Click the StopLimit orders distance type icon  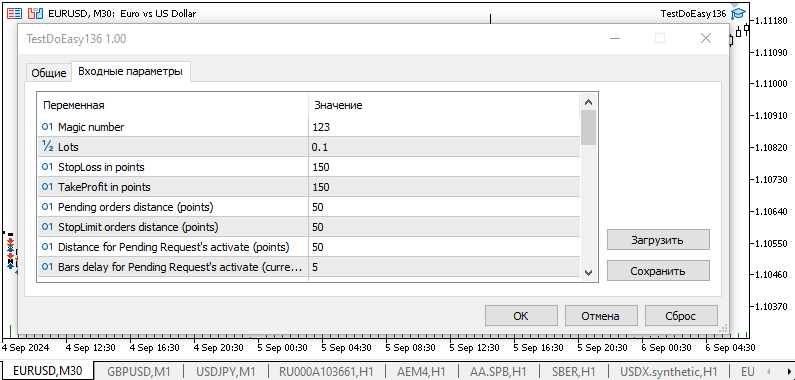click(x=47, y=227)
